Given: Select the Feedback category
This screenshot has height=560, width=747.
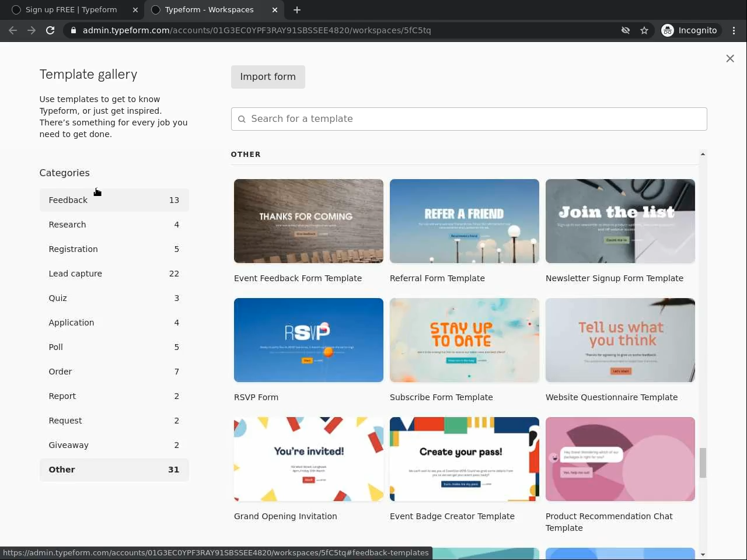Looking at the screenshot, I should 114,200.
